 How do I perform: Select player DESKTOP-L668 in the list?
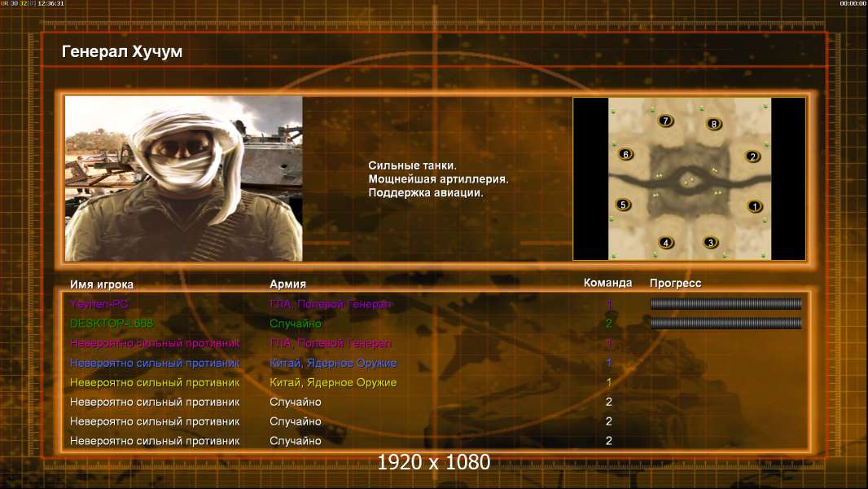click(x=112, y=324)
